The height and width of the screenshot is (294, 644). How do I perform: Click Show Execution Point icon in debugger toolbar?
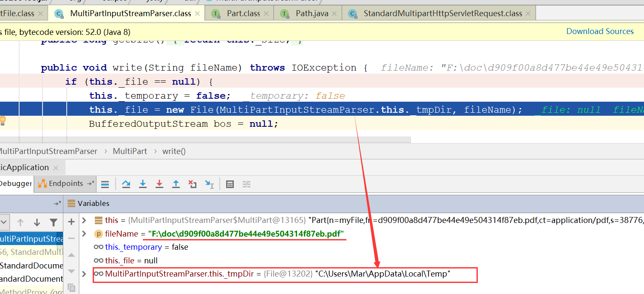(x=105, y=184)
